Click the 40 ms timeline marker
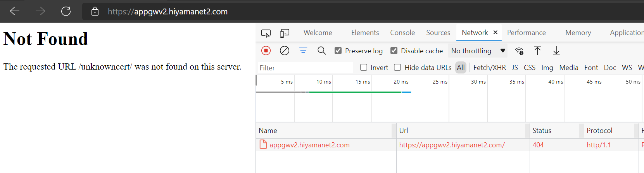Viewport: 644px width, 173px height. tap(556, 82)
